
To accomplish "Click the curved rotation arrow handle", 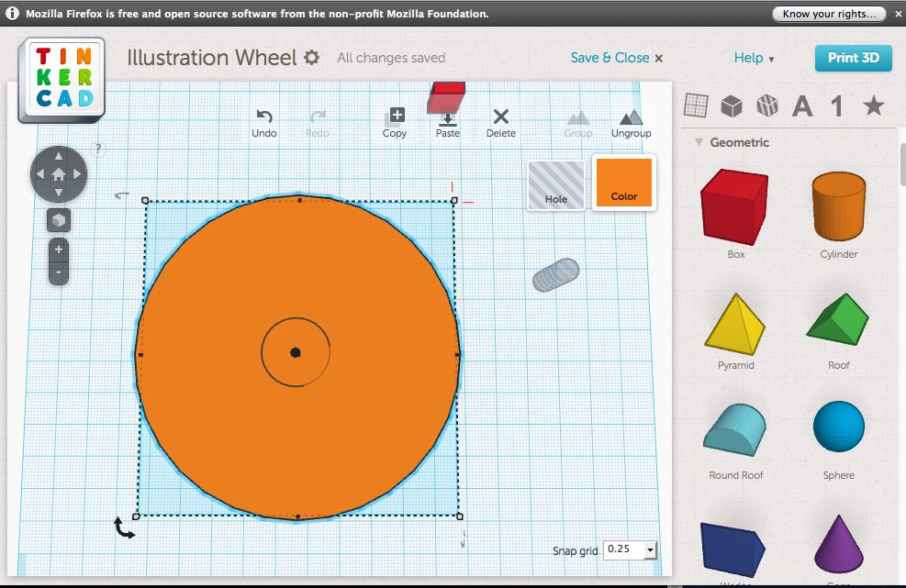I will click(x=124, y=528).
